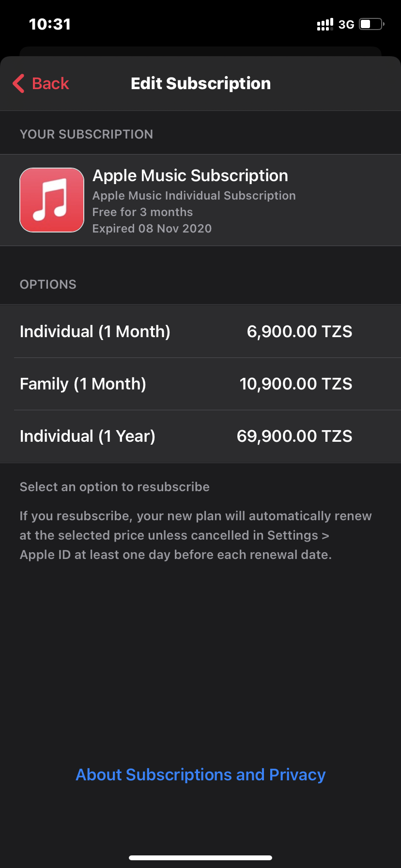Tap the 10,900.00 TZS price

(x=296, y=384)
